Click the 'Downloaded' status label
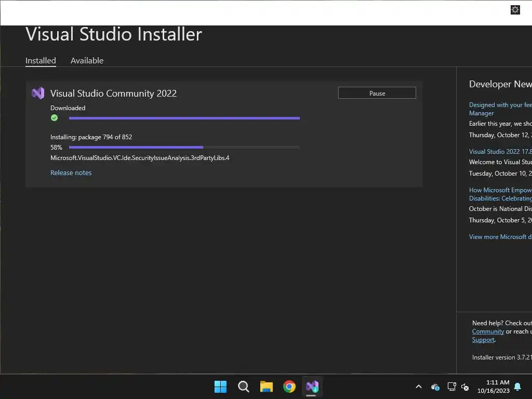 point(68,108)
